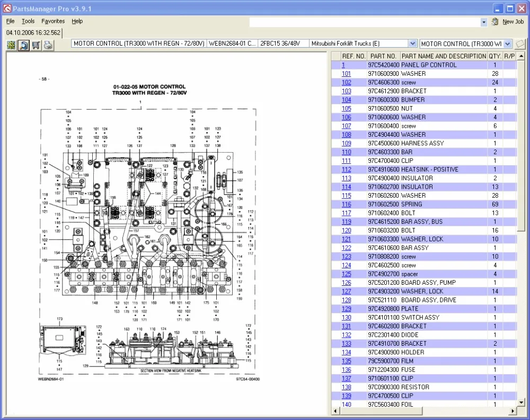The image size is (530, 420).
Task: Click the 2FBC15 36/48V breadcrumb segment
Action: (283, 43)
